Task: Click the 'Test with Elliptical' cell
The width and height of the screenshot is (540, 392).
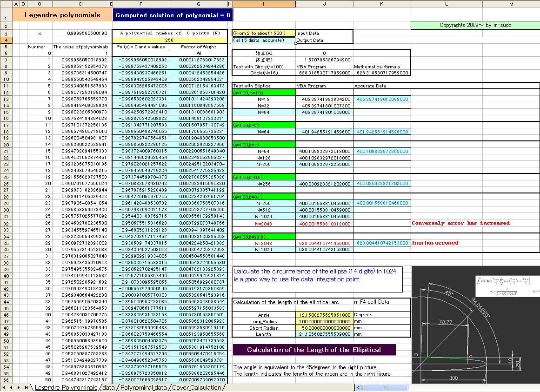Action: 264,86
